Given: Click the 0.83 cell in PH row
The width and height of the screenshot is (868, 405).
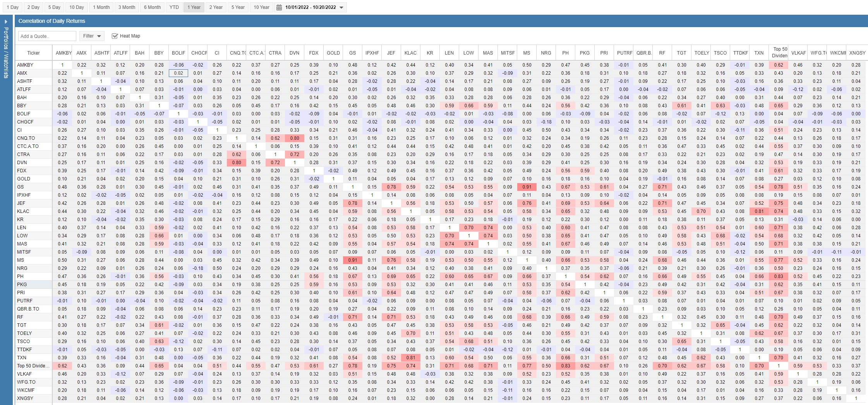Looking at the screenshot, I should pyautogui.click(x=779, y=276).
